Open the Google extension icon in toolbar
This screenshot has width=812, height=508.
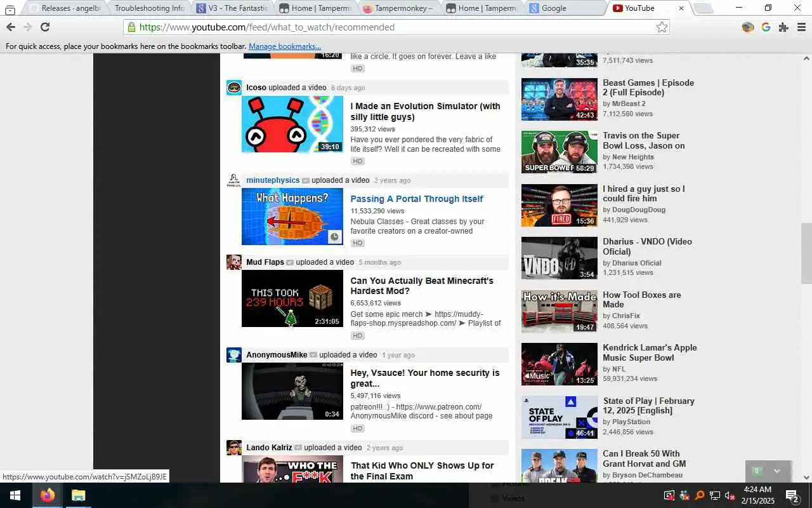[x=766, y=27]
